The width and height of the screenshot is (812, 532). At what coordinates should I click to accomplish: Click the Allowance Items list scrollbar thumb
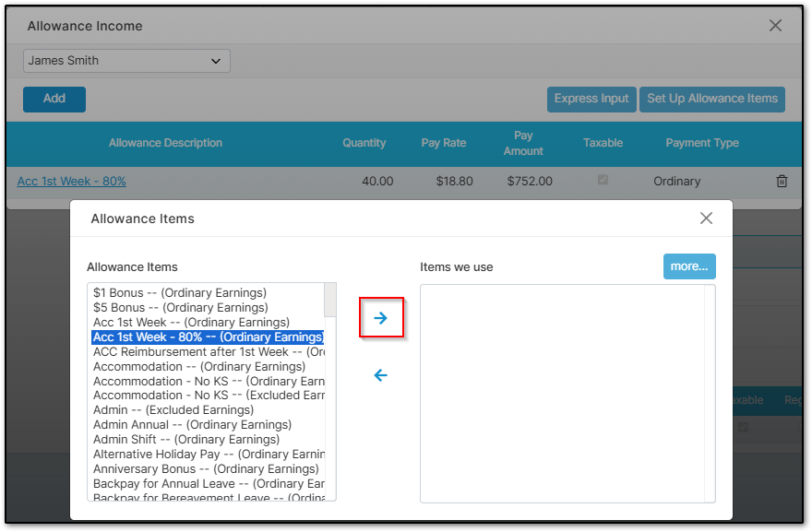tap(330, 300)
